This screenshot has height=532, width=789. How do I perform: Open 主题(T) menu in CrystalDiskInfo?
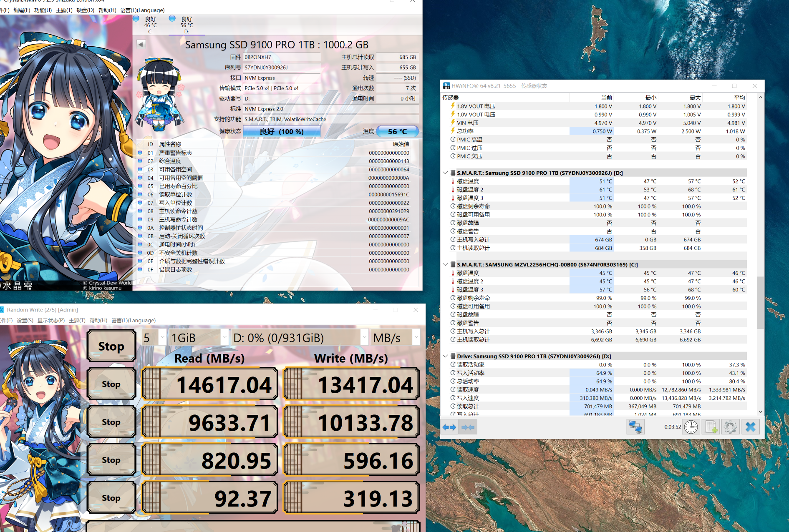click(64, 10)
